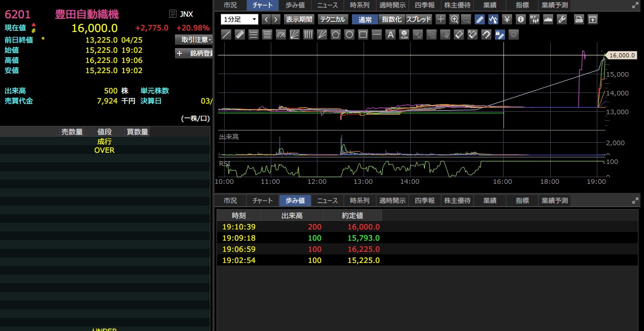
Task: Click the area chart style icon
Action: click(548, 19)
